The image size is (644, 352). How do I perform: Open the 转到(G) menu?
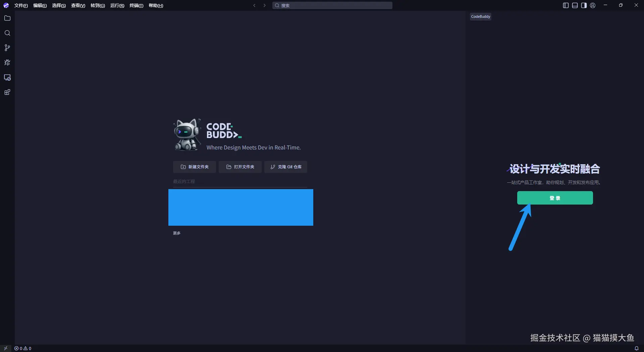click(x=98, y=5)
